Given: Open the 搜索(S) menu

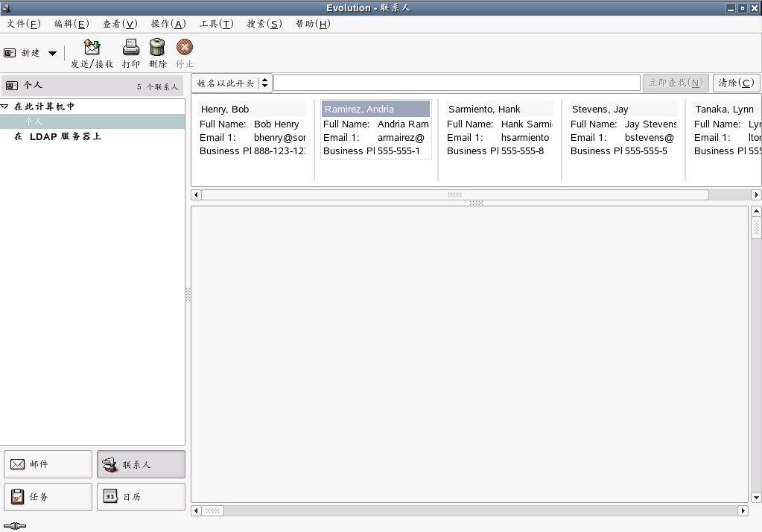Looking at the screenshot, I should click(x=264, y=24).
